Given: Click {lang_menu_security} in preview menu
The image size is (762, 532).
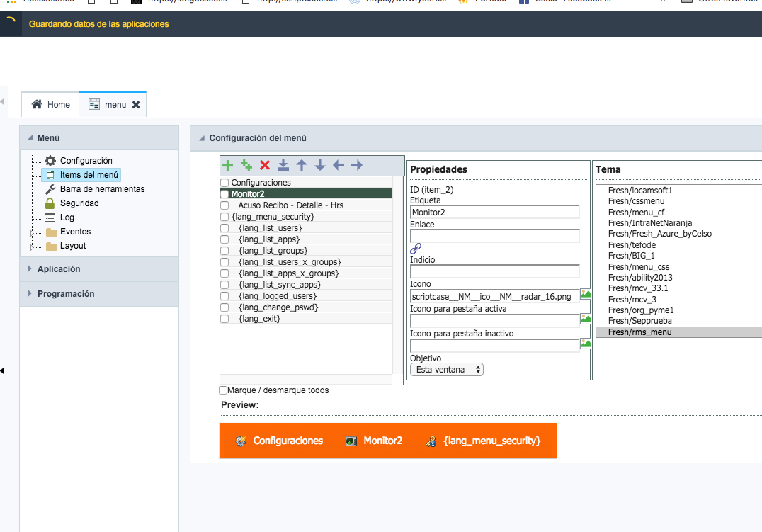Looking at the screenshot, I should pos(491,441).
